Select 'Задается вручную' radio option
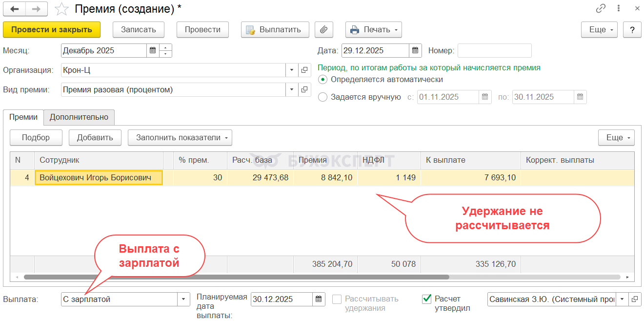The height and width of the screenshot is (322, 644). click(x=322, y=97)
